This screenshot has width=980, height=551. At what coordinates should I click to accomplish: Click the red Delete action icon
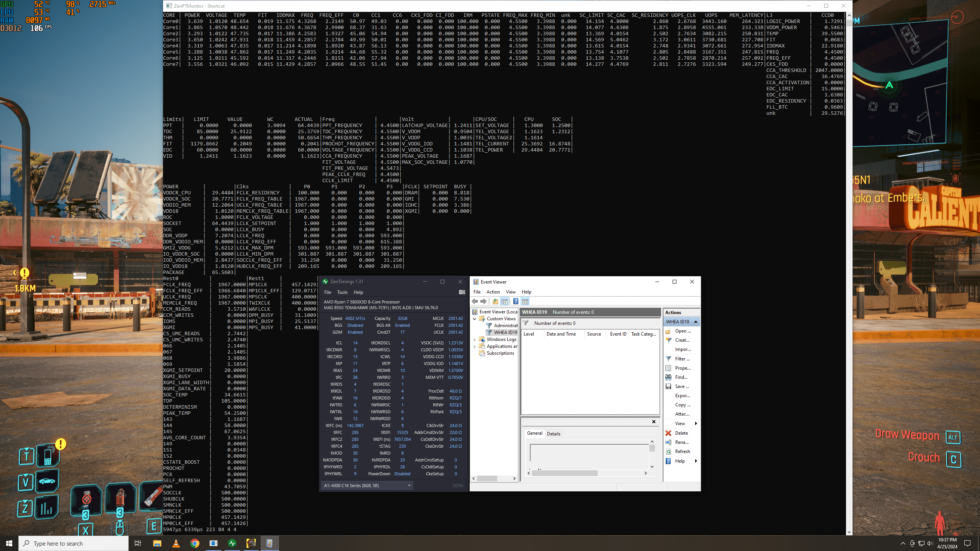click(668, 433)
